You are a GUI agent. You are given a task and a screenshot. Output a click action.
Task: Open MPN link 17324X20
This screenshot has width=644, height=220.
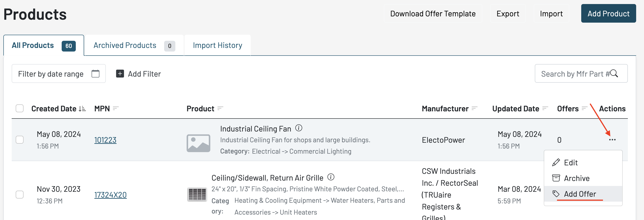[x=111, y=195]
